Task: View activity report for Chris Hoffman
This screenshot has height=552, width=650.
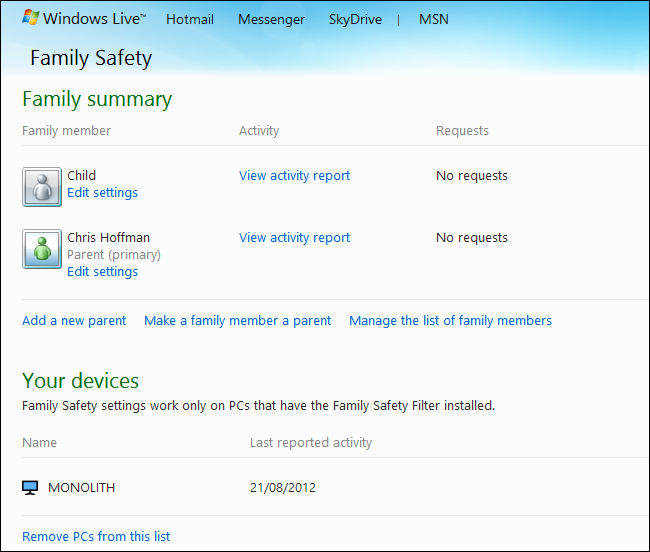Action: tap(294, 237)
